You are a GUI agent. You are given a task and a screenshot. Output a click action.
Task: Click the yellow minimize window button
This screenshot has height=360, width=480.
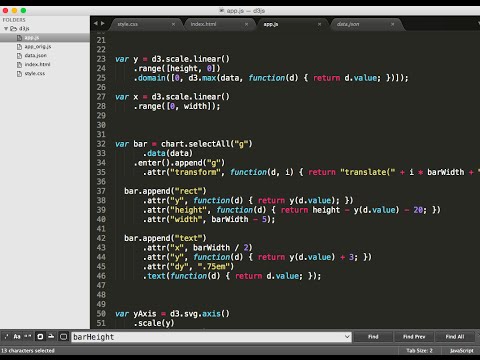coord(14,11)
